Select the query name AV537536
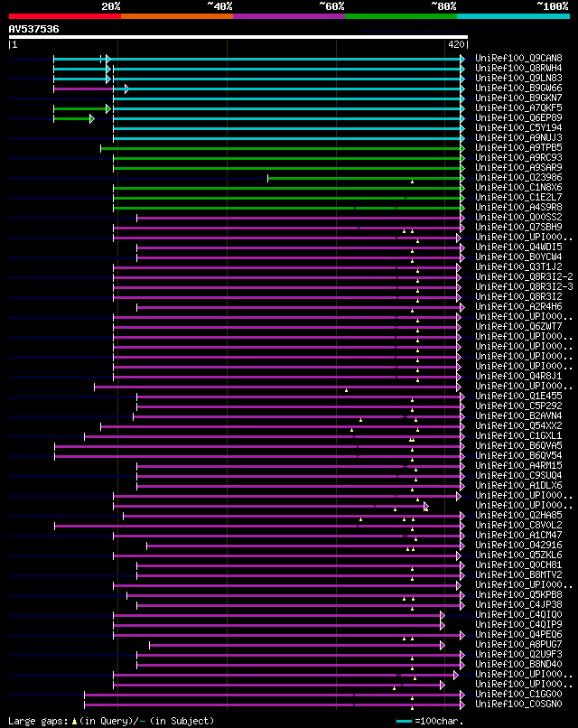578x728 pixels. [x=34, y=29]
